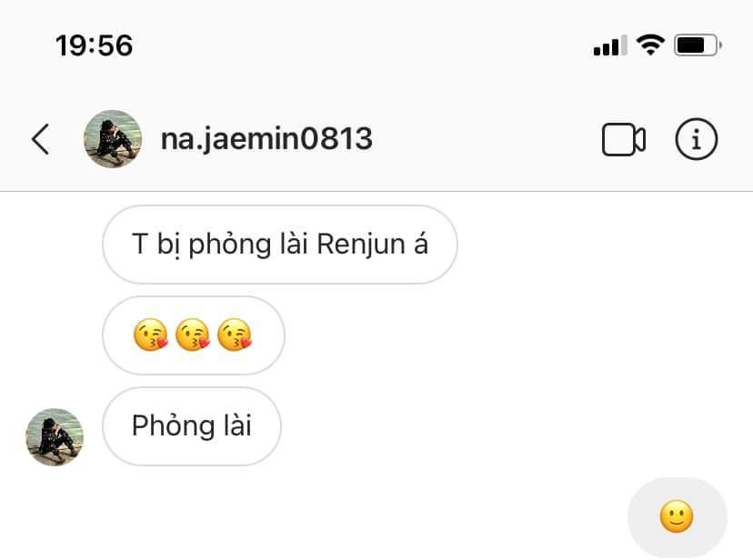Open the sender avatar beside the "Phỏng lài" message

click(x=55, y=437)
